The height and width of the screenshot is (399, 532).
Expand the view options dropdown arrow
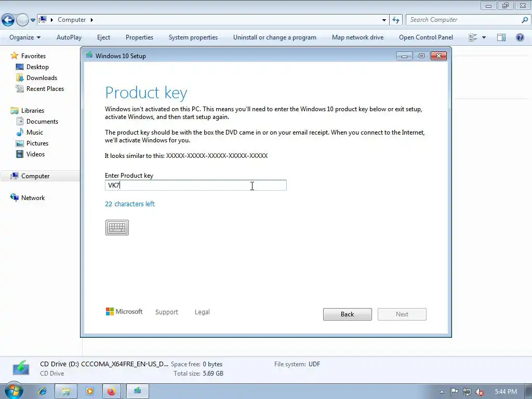point(484,37)
